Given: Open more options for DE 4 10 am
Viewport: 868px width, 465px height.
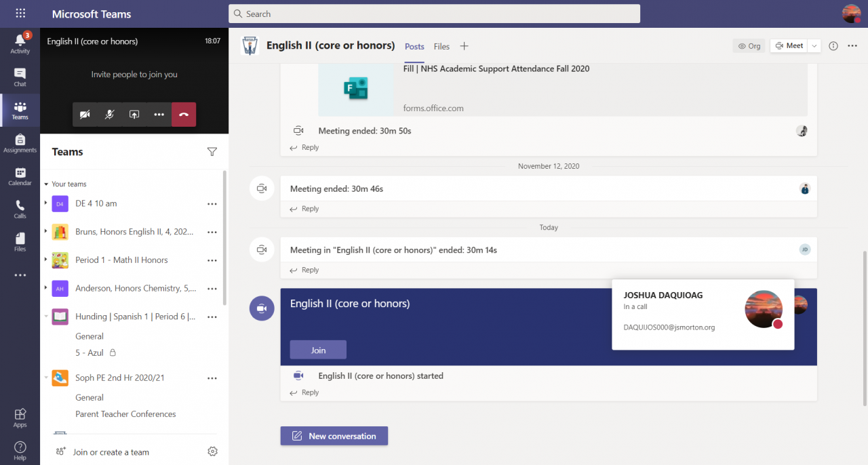Looking at the screenshot, I should (212, 203).
